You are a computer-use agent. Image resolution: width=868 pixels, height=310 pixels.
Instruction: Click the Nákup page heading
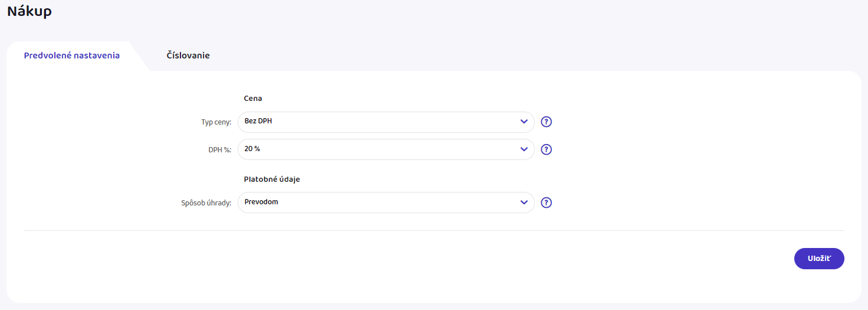pos(29,11)
